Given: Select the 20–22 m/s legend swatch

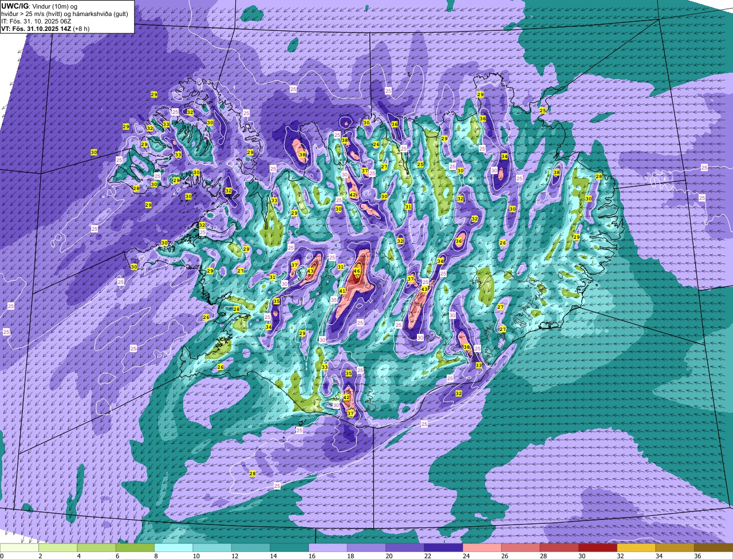Looking at the screenshot, I should click(x=405, y=548).
